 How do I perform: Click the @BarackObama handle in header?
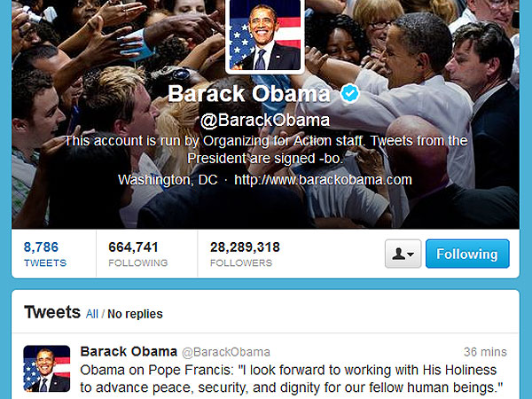coord(265,121)
